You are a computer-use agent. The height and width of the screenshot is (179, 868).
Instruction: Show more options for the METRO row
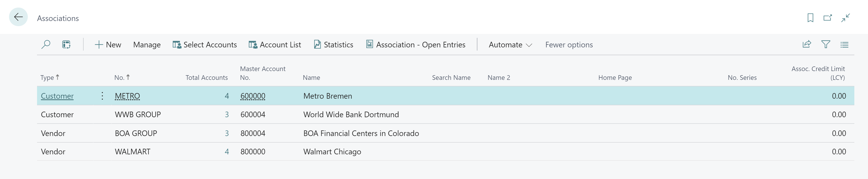102,96
